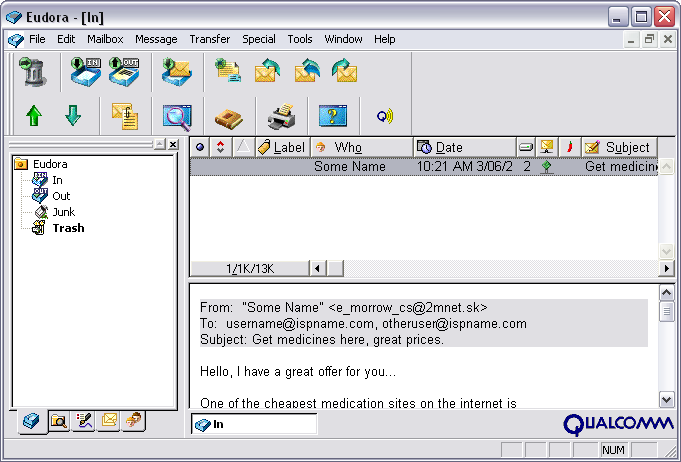
Task: Open the Mailbox menu
Action: pos(104,39)
